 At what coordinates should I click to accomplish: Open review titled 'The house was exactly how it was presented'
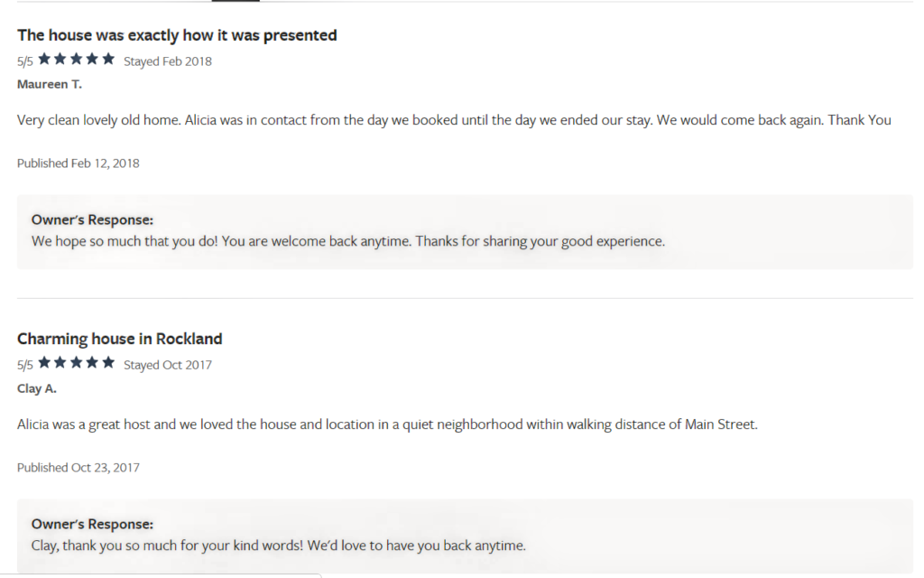[177, 35]
